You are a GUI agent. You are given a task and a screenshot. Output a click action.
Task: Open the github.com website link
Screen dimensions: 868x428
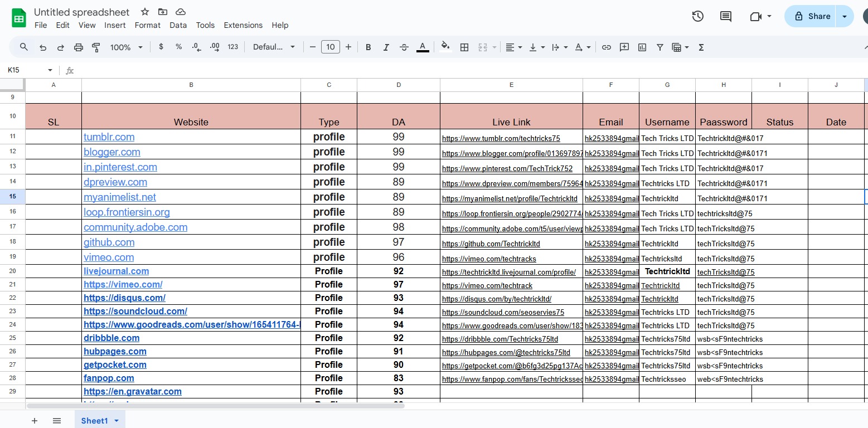click(109, 242)
